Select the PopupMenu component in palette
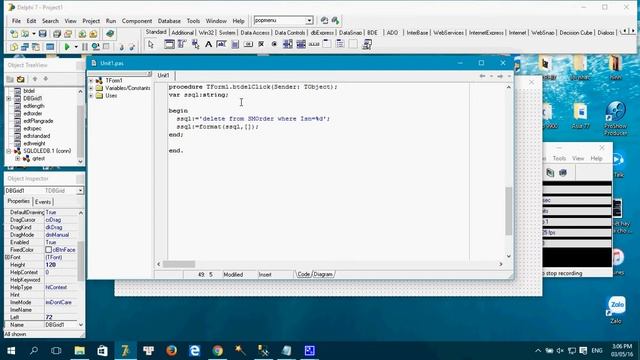The height and width of the screenshot is (360, 640). click(x=196, y=44)
